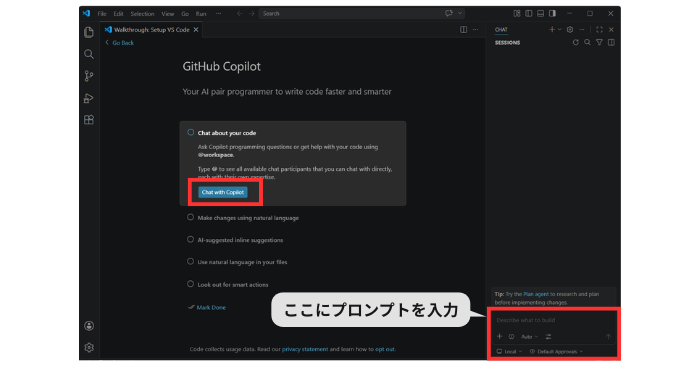Maximize the chat panel

coord(599,29)
